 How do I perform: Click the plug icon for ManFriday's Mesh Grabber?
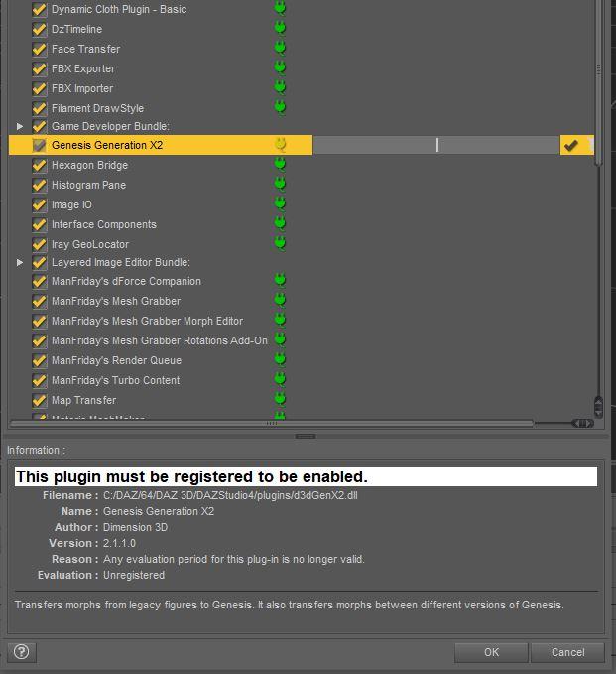click(280, 300)
